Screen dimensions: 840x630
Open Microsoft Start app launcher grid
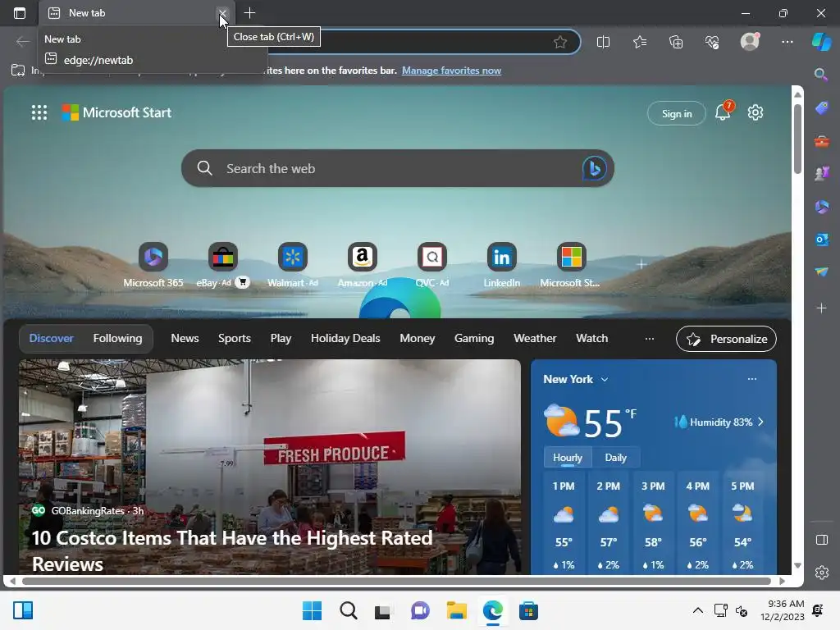[x=39, y=112]
